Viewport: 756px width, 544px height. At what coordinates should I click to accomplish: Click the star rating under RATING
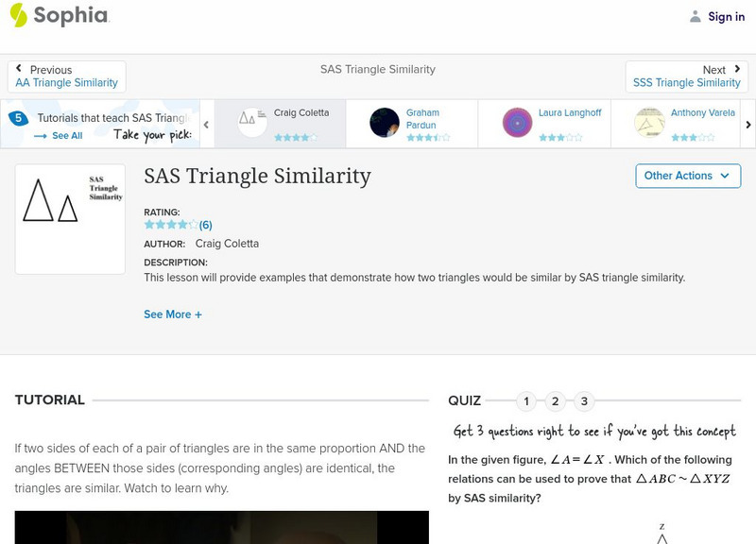[171, 226]
